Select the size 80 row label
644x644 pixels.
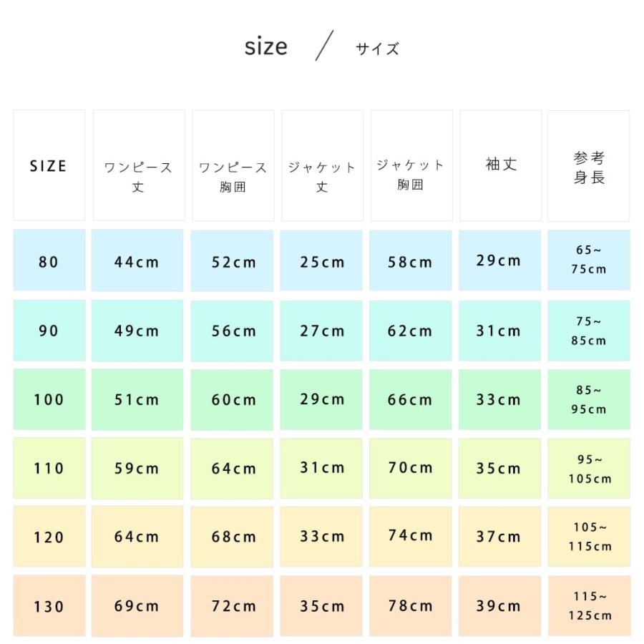point(49,261)
